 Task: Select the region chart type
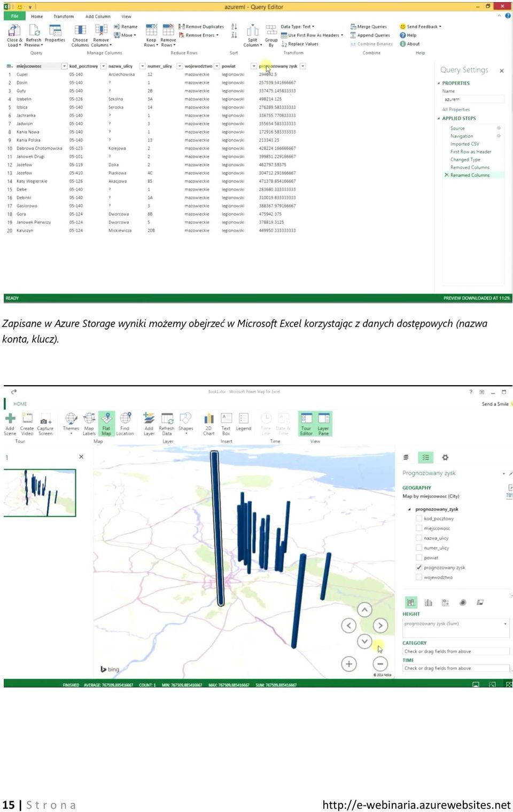480,603
